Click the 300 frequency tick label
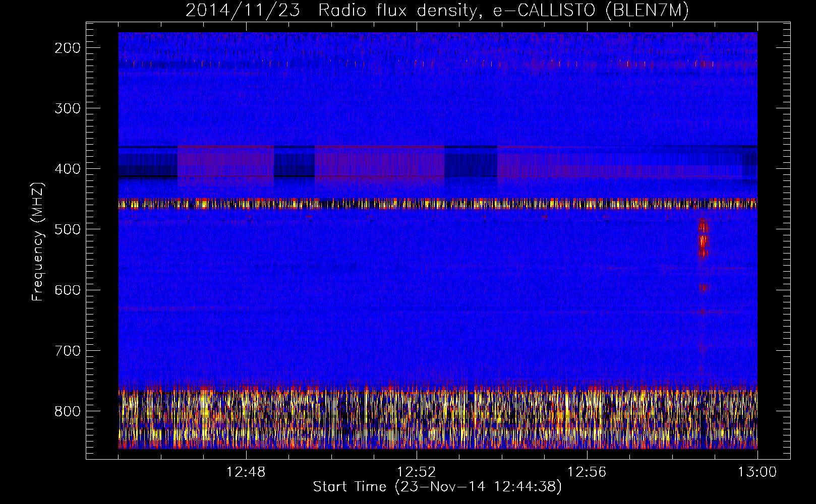The width and height of the screenshot is (816, 504). click(68, 108)
